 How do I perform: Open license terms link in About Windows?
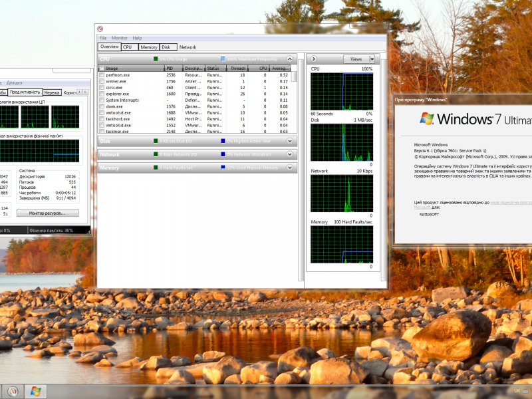pyautogui.click(x=511, y=203)
